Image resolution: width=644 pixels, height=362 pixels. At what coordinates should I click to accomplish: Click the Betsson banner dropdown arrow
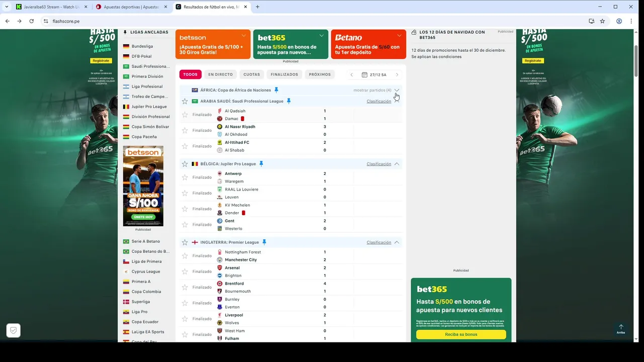(244, 36)
